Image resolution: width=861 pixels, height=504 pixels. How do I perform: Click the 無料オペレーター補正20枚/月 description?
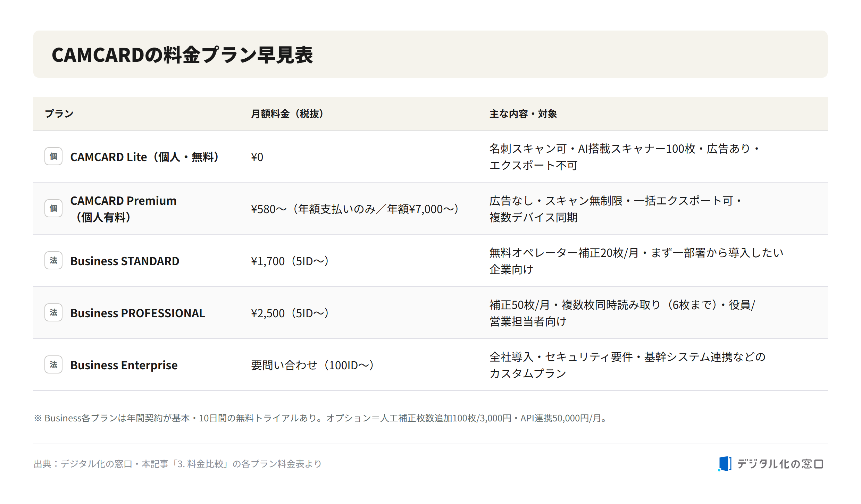(636, 261)
